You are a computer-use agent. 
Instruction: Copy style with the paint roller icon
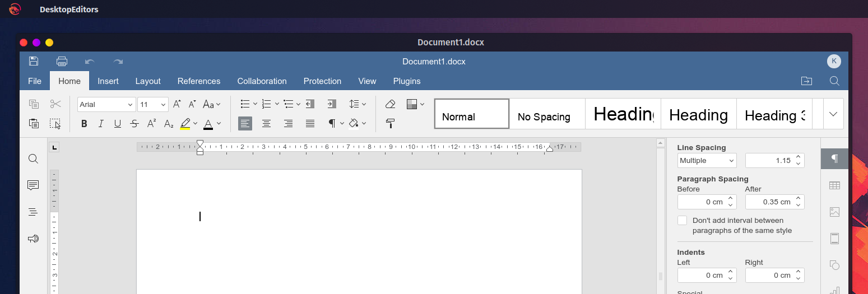391,123
